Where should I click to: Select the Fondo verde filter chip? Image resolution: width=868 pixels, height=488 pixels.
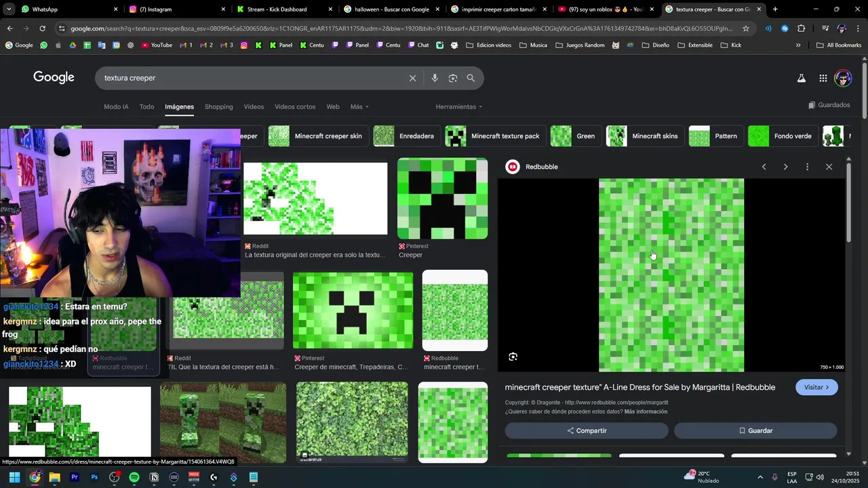(x=783, y=136)
